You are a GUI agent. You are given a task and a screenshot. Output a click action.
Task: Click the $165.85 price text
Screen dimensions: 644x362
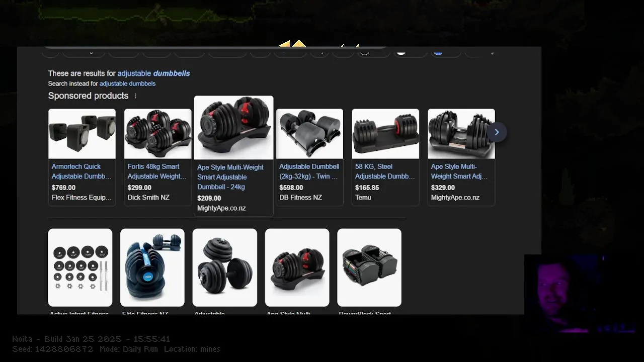(x=367, y=188)
